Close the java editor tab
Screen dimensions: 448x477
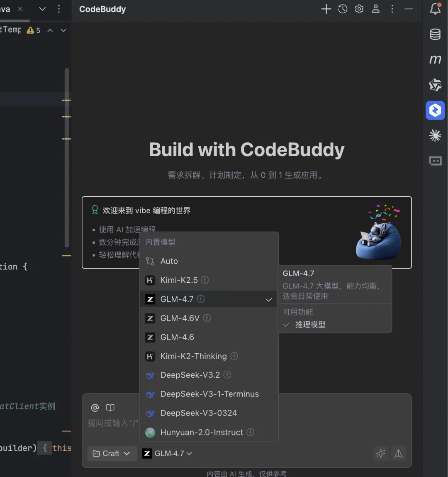[x=20, y=9]
